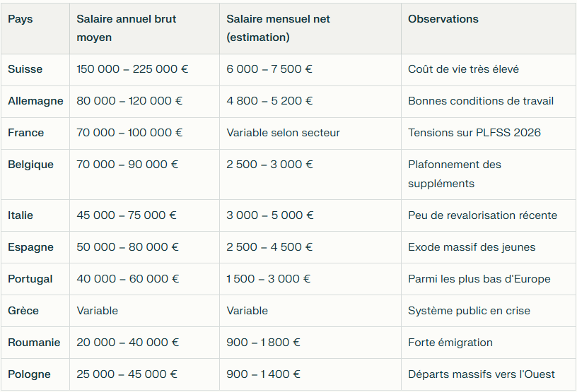Select the "Salaire mensuel net (estimation)" header
577x392 pixels.
tap(279, 28)
